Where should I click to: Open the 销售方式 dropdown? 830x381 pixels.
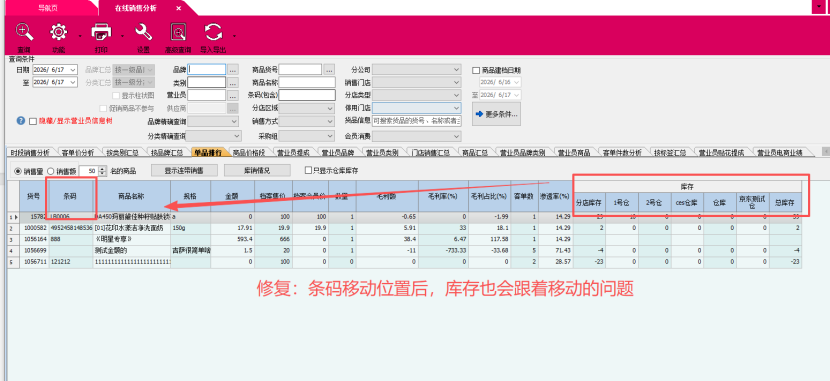click(x=329, y=121)
